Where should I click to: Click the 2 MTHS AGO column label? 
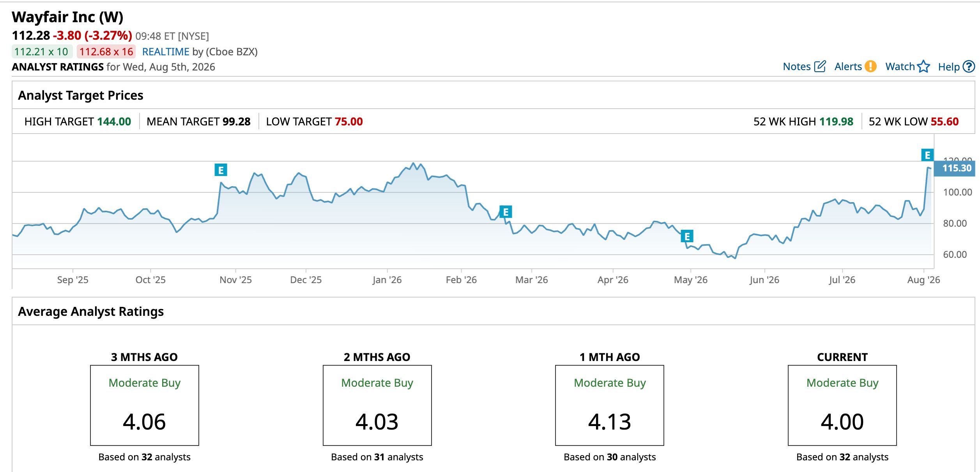click(377, 357)
